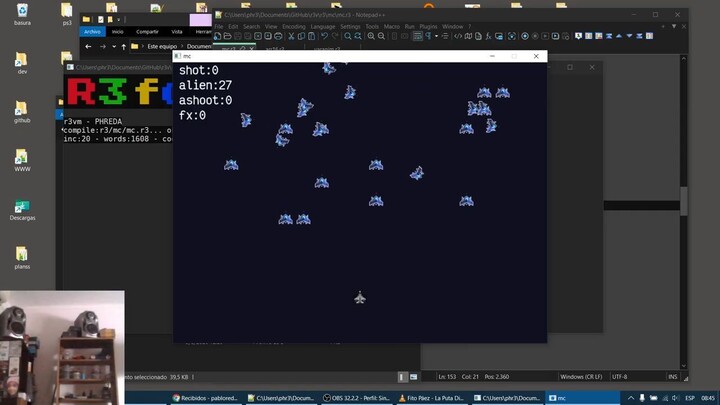Click the Paste icon in Notepad++ toolbar
Screen dimensions: 720x405
[x=311, y=36]
